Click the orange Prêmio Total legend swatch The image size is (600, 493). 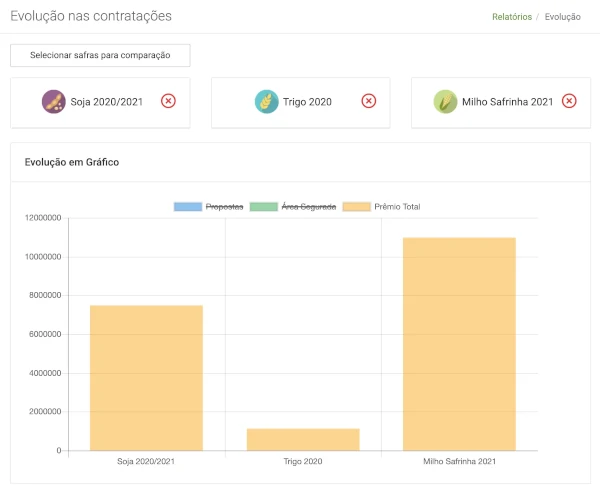(x=357, y=207)
